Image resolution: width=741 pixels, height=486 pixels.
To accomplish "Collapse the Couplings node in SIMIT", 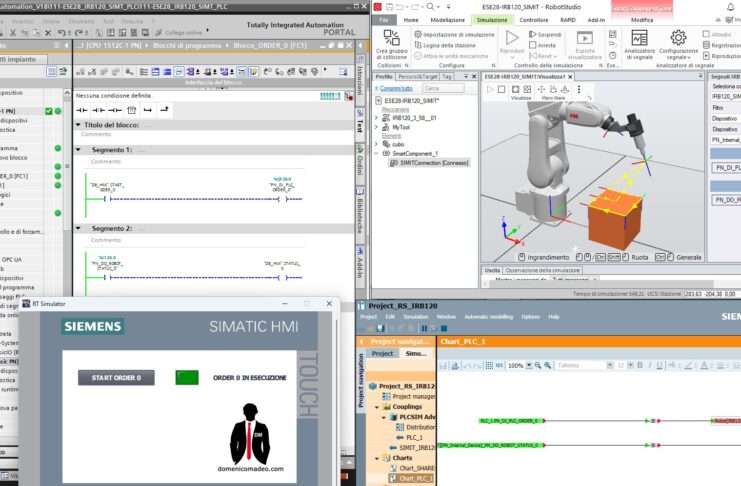I will (x=377, y=407).
